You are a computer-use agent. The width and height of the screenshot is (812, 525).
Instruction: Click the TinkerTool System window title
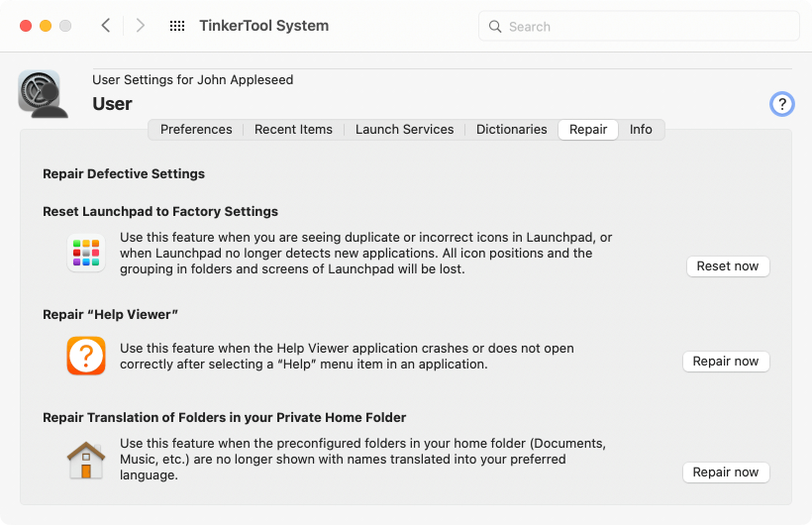pos(264,26)
